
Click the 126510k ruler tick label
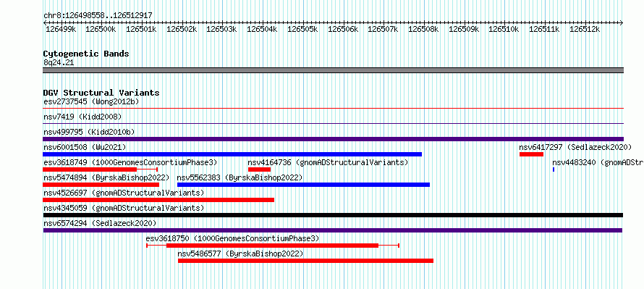pyautogui.click(x=504, y=29)
